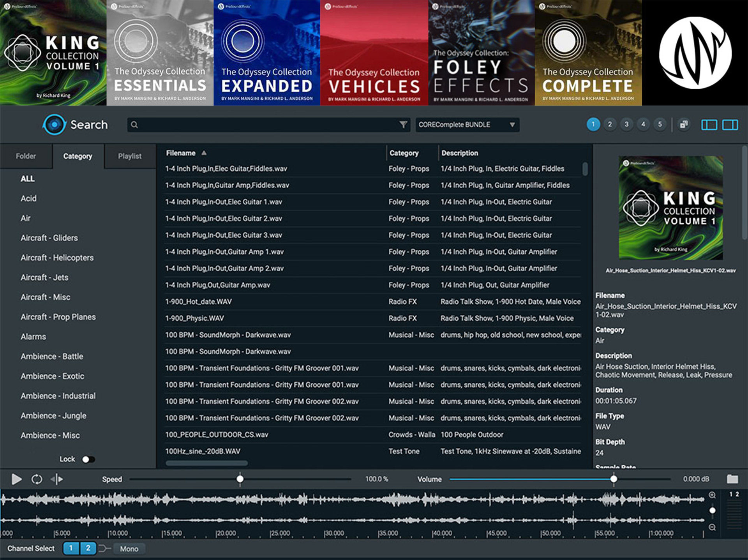Toggle the Lock switch
Viewport: 748px width, 560px height.
pyautogui.click(x=88, y=459)
